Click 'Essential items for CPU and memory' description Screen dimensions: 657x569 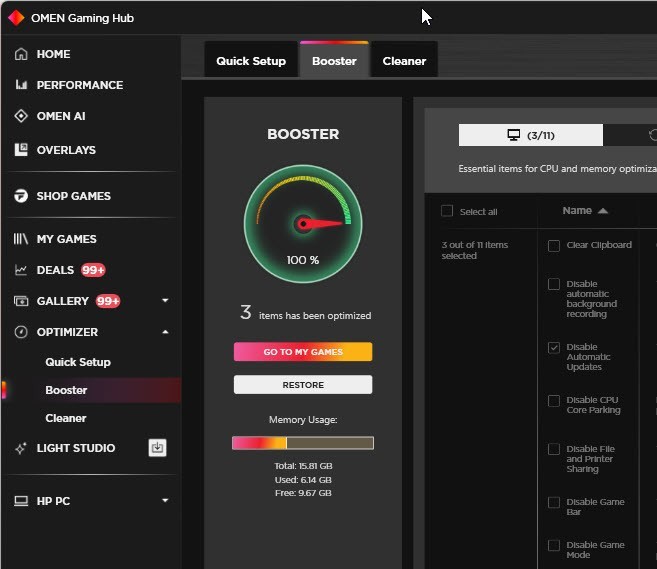click(557, 169)
